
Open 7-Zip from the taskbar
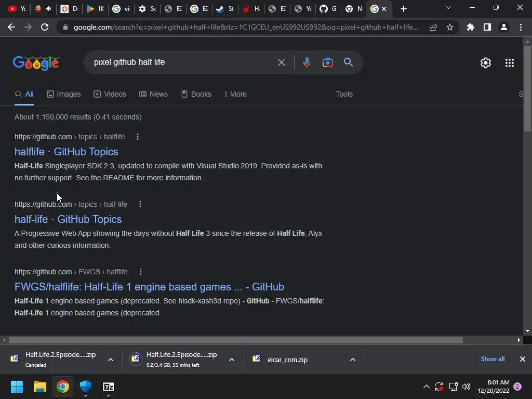(109, 387)
